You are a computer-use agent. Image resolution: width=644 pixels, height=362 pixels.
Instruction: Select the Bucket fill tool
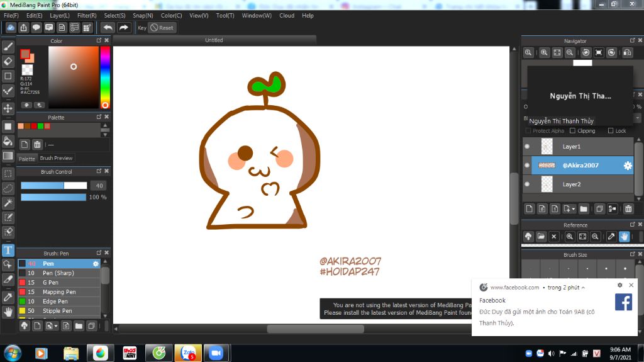point(8,140)
